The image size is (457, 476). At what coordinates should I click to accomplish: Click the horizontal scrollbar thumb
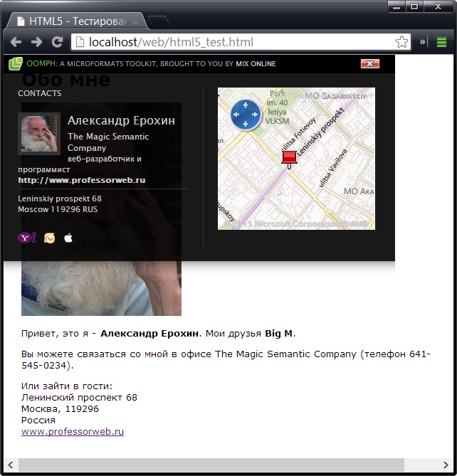click(211, 465)
